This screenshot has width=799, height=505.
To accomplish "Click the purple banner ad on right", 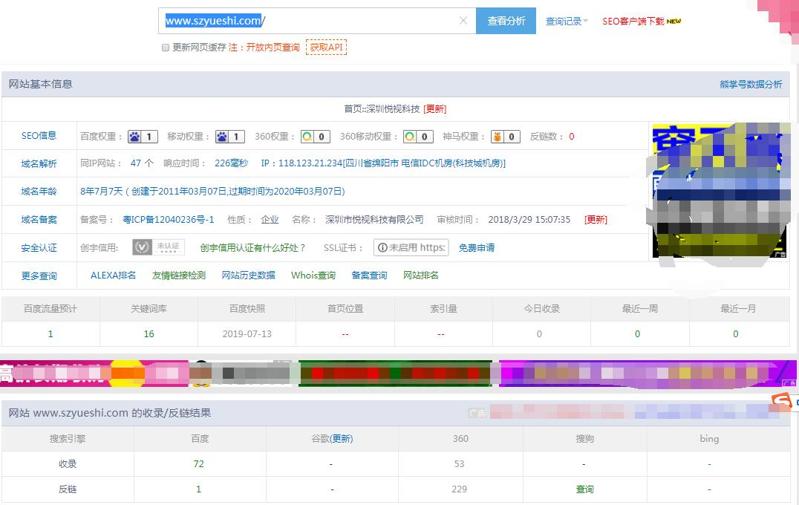I will pyautogui.click(x=647, y=374).
